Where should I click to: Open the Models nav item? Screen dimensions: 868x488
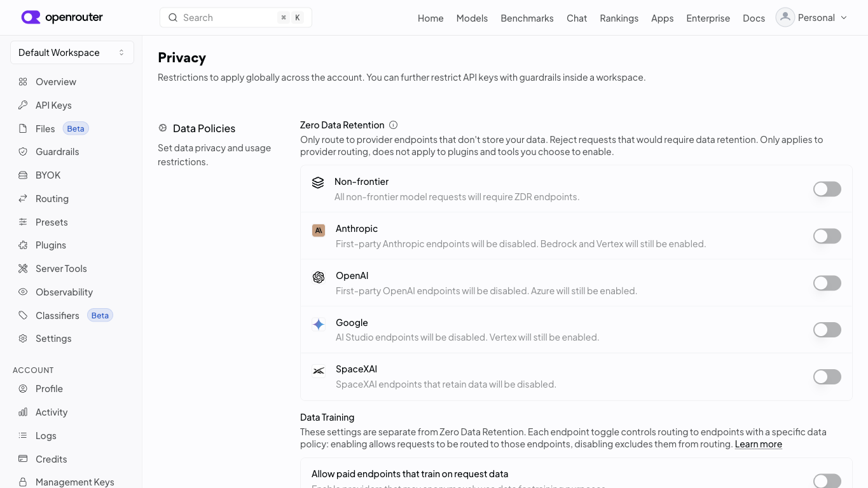tap(472, 18)
